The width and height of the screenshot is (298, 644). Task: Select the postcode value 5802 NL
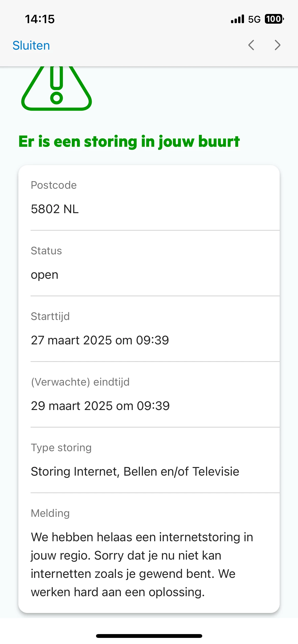55,209
